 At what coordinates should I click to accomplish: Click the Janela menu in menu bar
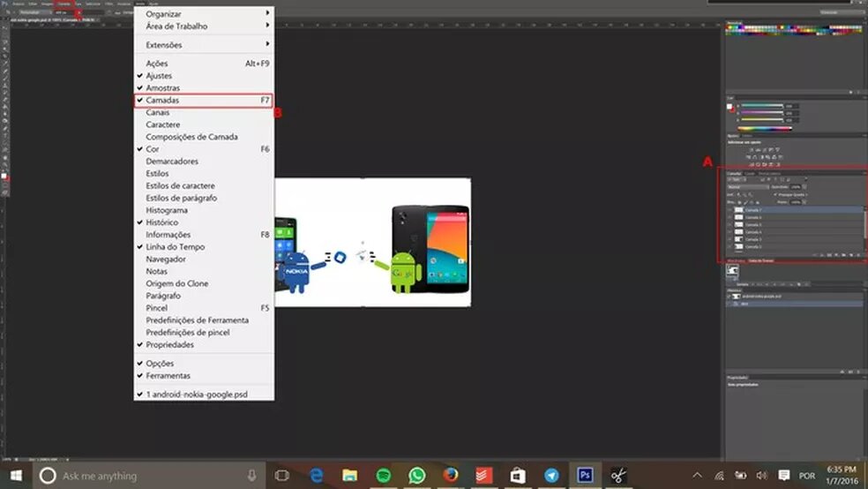pos(140,4)
